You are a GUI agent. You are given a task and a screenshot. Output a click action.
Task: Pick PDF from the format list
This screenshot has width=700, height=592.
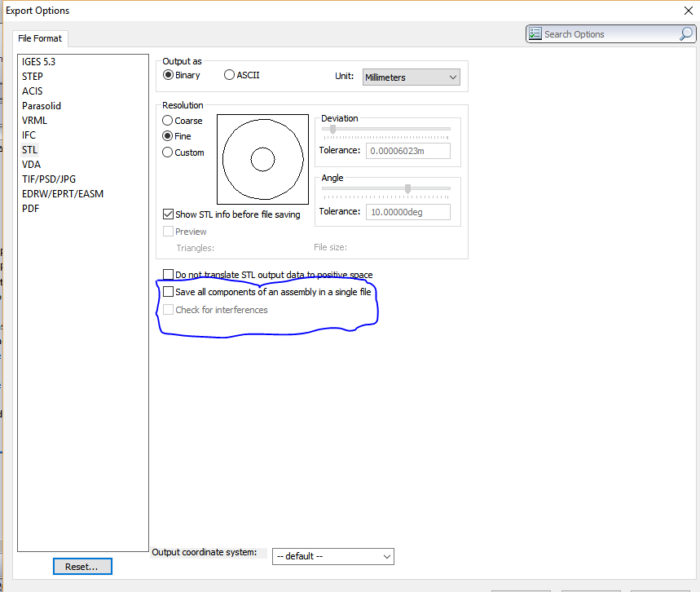point(31,209)
